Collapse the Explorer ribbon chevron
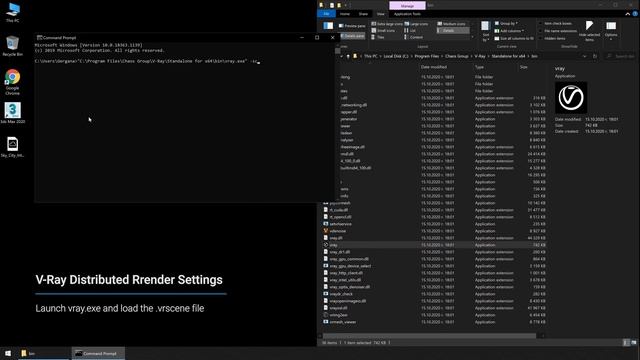The image size is (640, 360). click(x=628, y=14)
